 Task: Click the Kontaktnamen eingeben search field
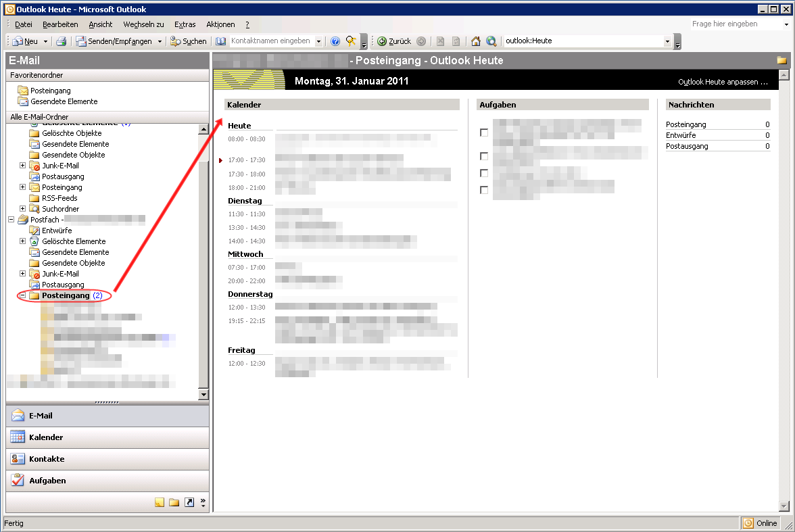point(271,41)
